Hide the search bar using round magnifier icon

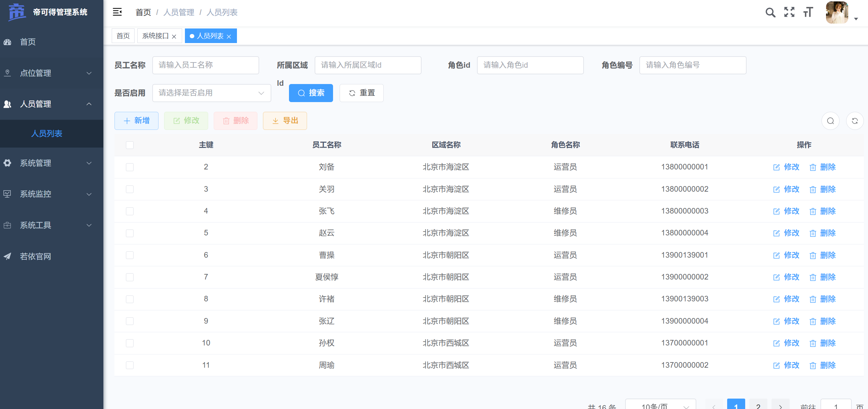[x=830, y=121]
